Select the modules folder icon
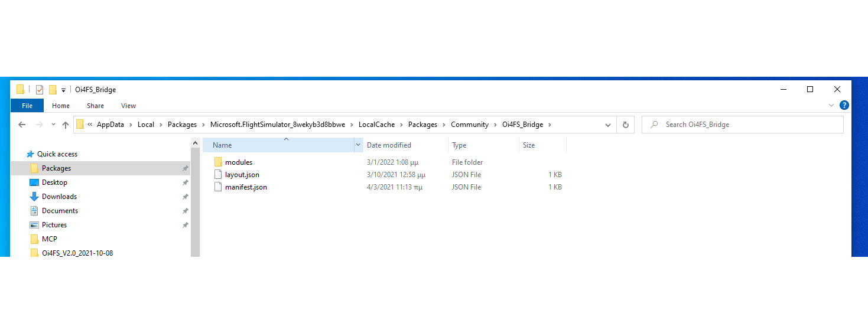This screenshot has height=333, width=868. point(217,162)
